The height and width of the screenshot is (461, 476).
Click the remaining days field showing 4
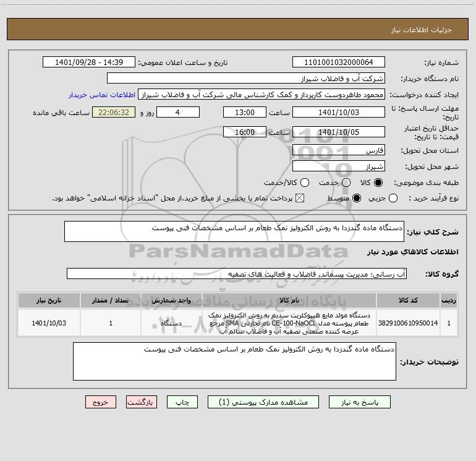point(178,112)
